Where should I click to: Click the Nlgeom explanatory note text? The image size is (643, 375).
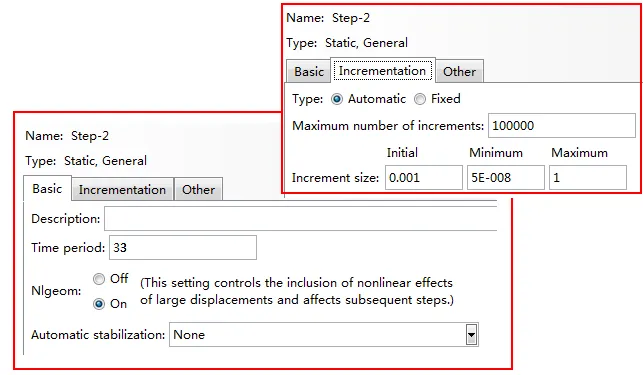297,292
